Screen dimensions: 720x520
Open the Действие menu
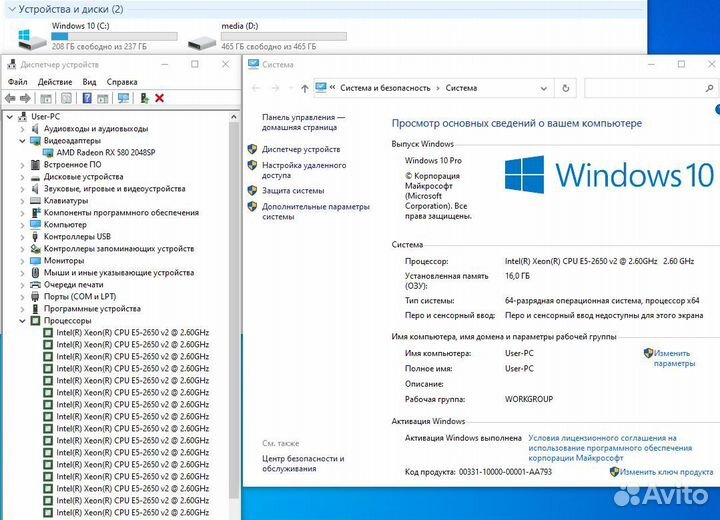click(x=55, y=82)
